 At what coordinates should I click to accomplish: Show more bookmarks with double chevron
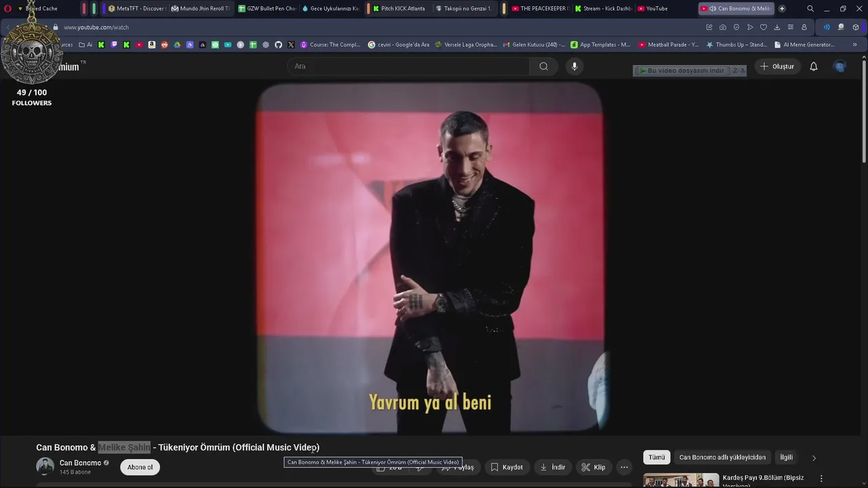[x=854, y=45]
